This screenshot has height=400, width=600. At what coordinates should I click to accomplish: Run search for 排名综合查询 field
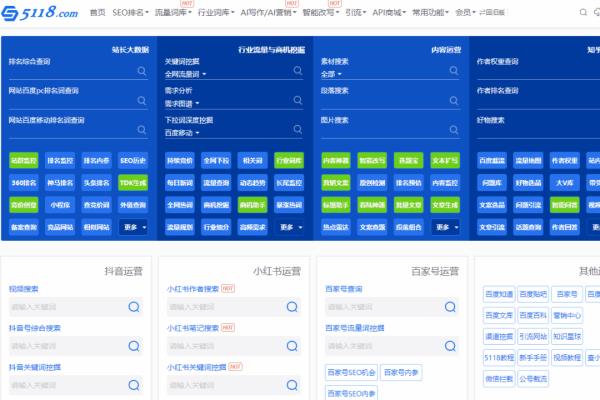[142, 71]
